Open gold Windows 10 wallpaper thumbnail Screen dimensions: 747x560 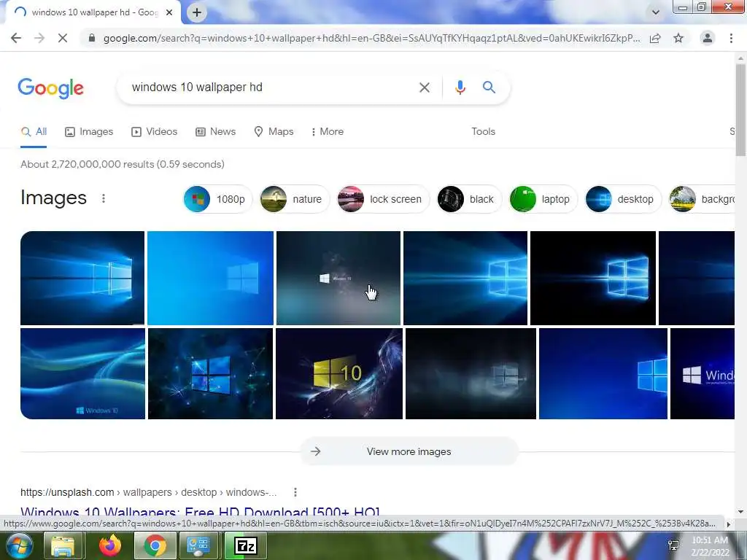[338, 374]
